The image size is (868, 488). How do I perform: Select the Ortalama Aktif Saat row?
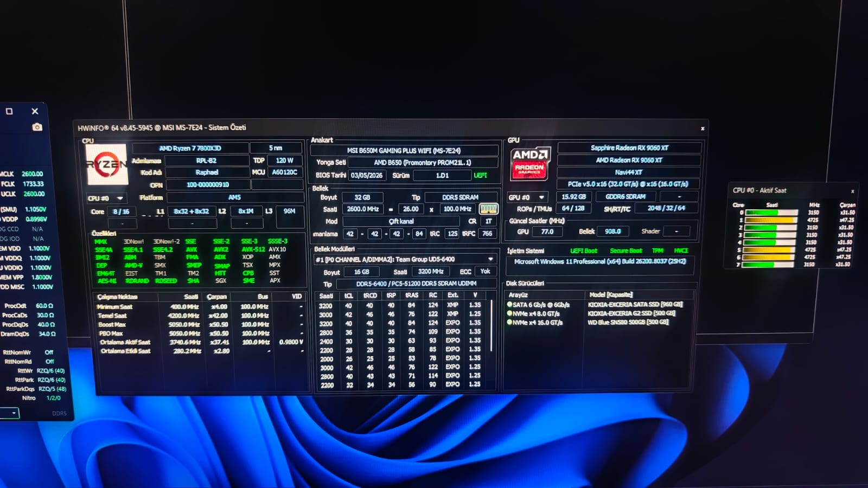(x=200, y=342)
